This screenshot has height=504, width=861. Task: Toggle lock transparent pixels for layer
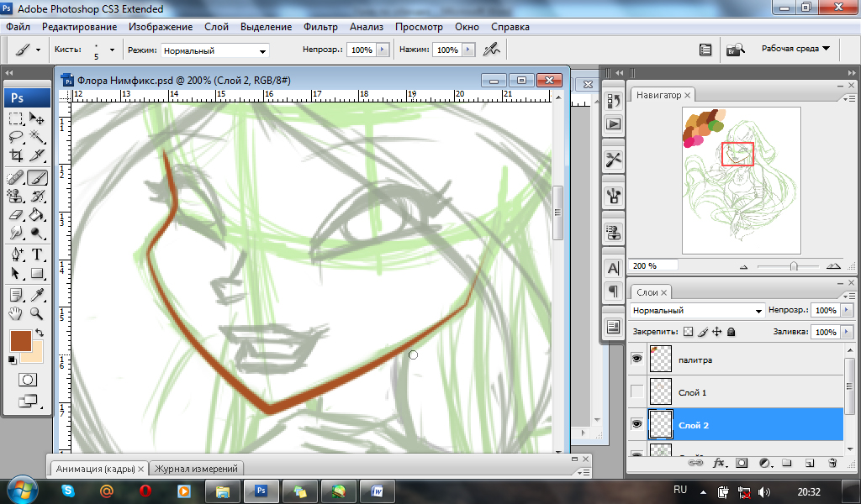click(x=688, y=332)
